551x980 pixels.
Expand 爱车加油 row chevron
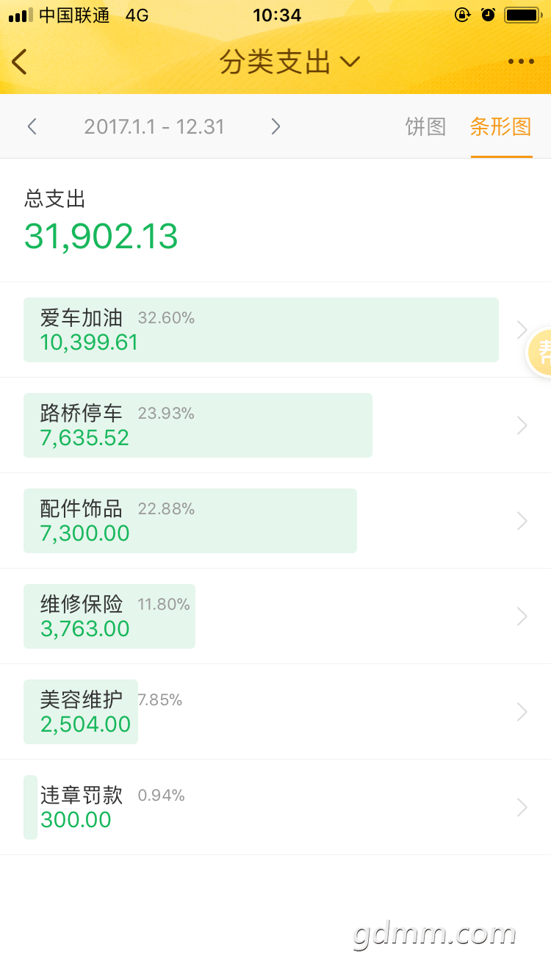522,330
